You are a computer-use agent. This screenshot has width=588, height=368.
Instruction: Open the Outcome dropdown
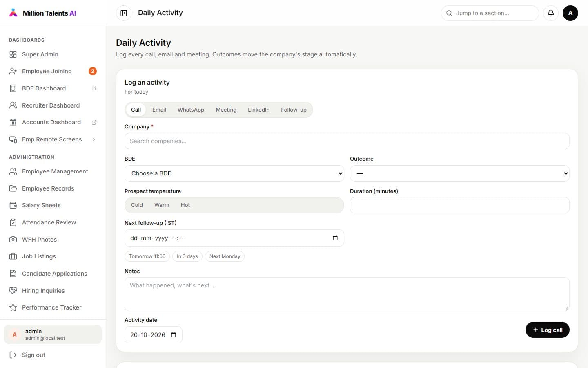click(x=460, y=173)
